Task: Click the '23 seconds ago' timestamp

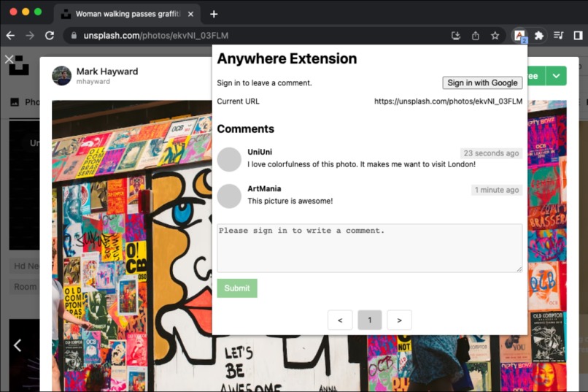Action: [491, 153]
